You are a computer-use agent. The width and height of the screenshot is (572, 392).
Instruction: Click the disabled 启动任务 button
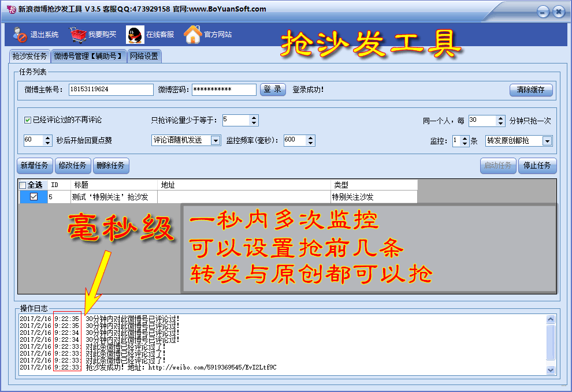[498, 166]
